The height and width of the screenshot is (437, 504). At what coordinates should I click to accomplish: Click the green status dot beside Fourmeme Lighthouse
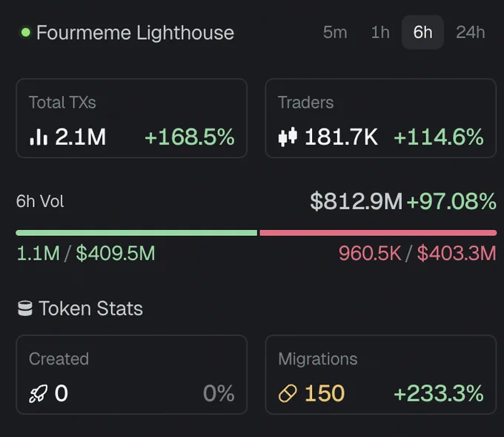click(x=25, y=33)
